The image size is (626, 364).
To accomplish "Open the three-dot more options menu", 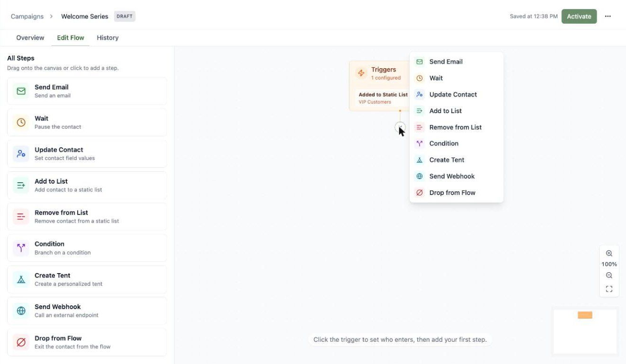I will [608, 16].
